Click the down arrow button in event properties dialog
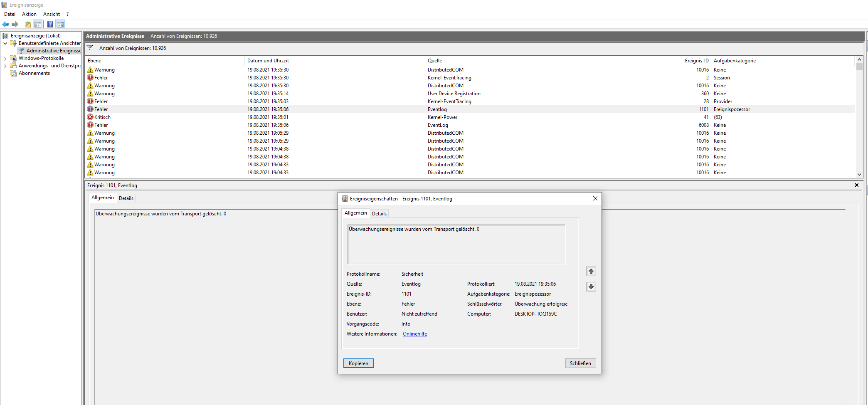Screen dimensions: 868x405 (591, 286)
